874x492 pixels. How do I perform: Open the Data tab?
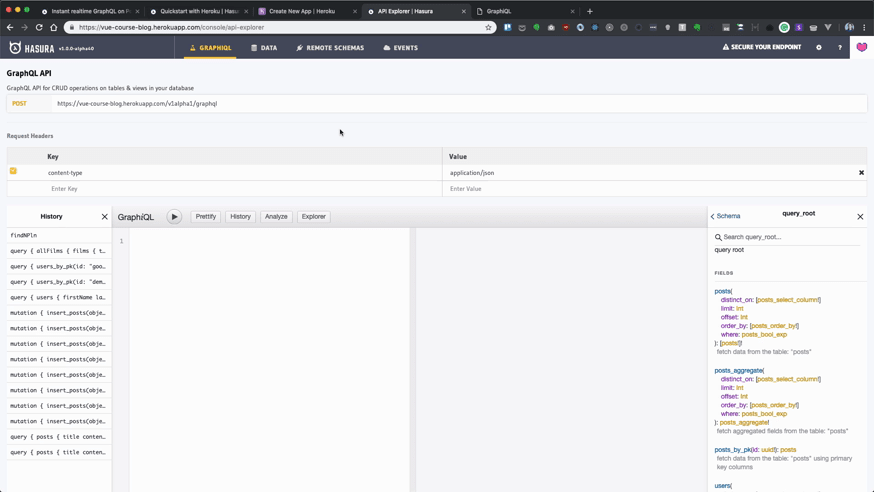(264, 48)
